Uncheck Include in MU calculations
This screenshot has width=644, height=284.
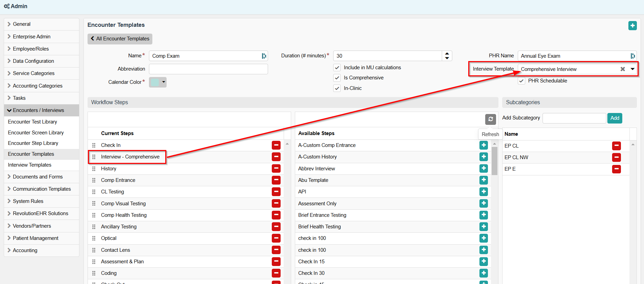click(x=337, y=68)
